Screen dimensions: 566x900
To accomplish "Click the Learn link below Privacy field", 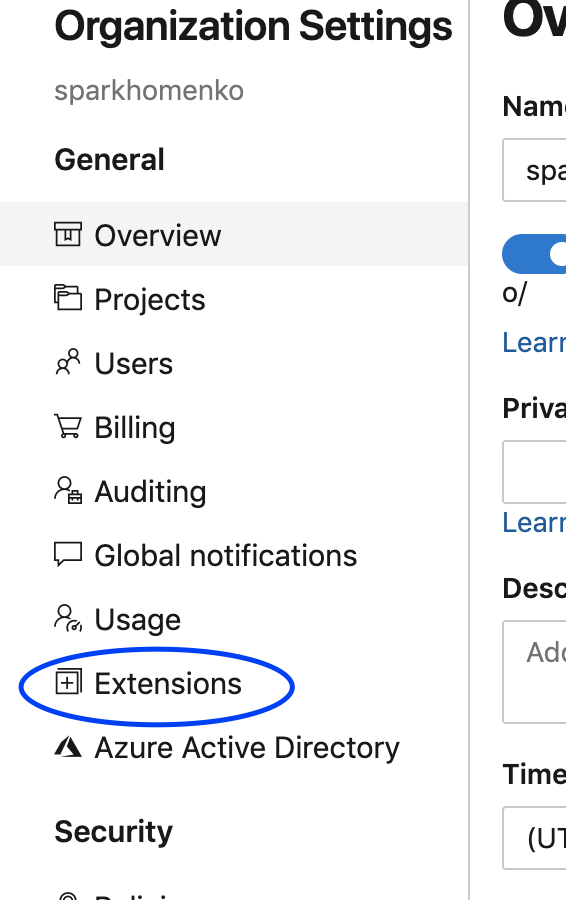I will point(534,522).
